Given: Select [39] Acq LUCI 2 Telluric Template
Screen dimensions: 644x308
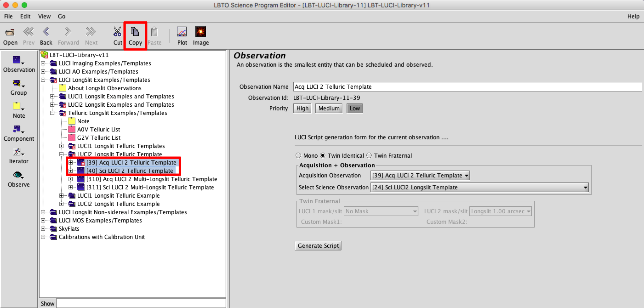Looking at the screenshot, I should click(131, 162).
